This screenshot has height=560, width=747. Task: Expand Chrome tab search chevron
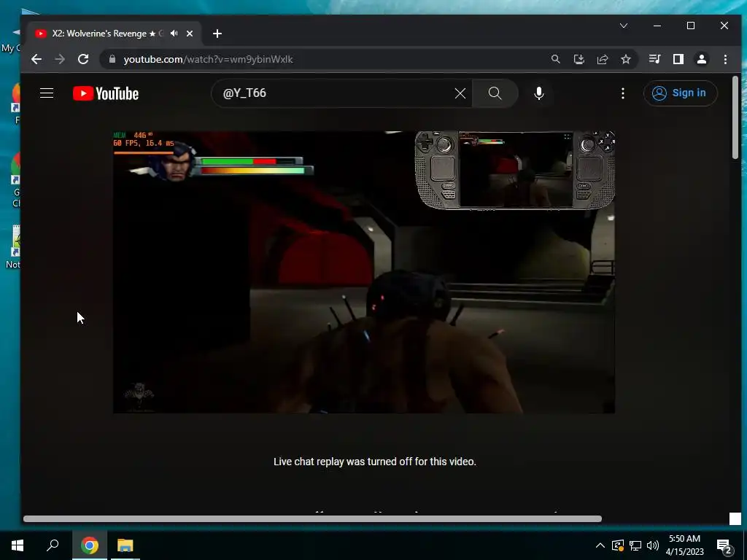click(624, 26)
